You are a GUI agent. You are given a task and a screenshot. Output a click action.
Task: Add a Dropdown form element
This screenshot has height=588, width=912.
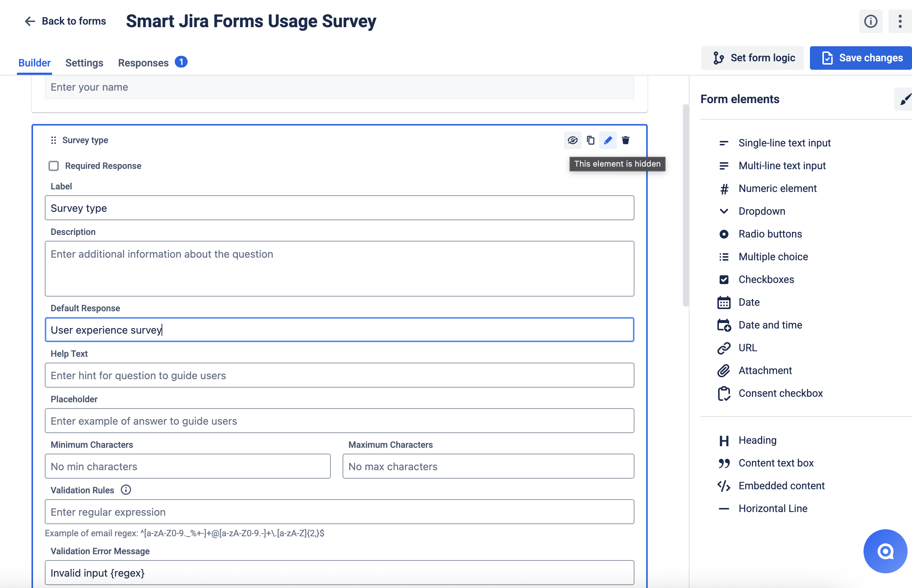pyautogui.click(x=761, y=211)
